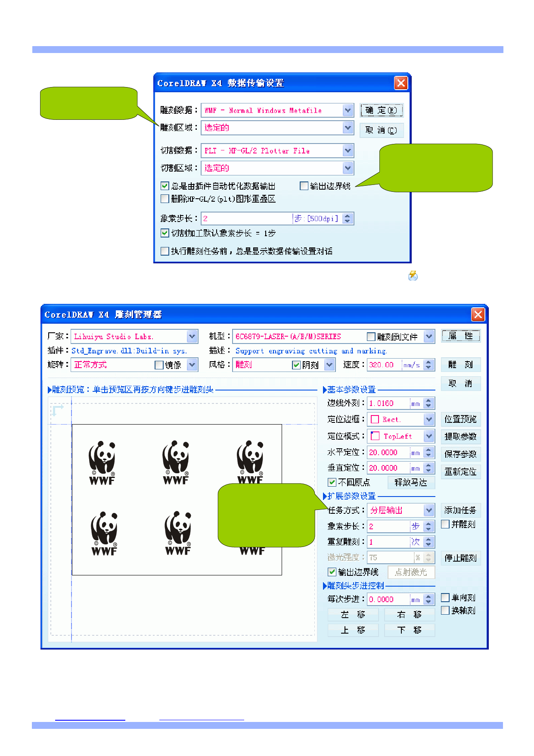Toggle the 阴刻 checkbox
Screen dimensions: 534x756
click(296, 365)
